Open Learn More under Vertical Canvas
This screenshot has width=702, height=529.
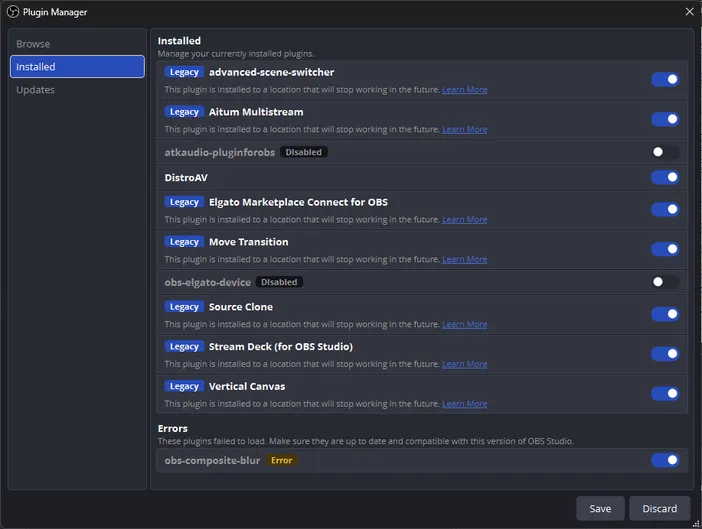464,404
